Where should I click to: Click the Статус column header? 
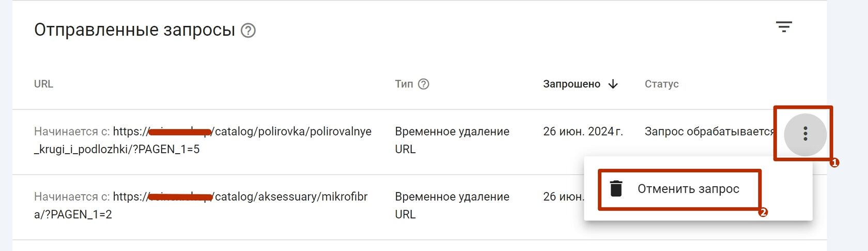661,84
